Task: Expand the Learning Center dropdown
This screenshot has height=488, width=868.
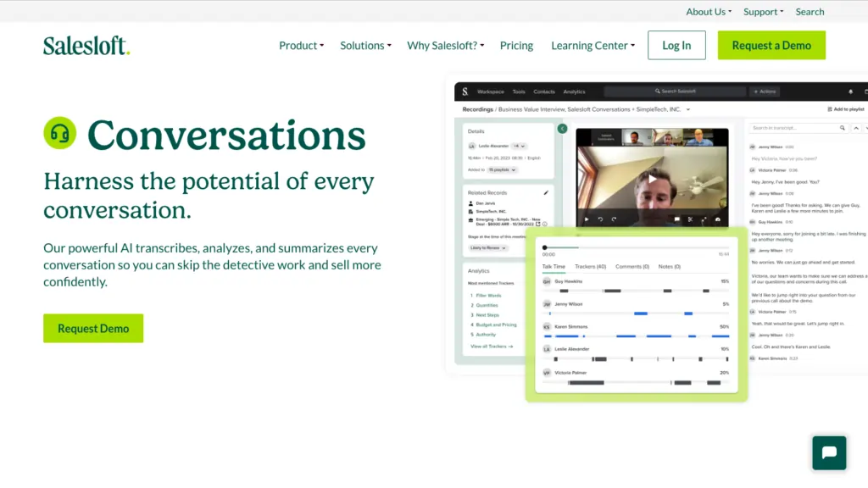Action: (593, 46)
